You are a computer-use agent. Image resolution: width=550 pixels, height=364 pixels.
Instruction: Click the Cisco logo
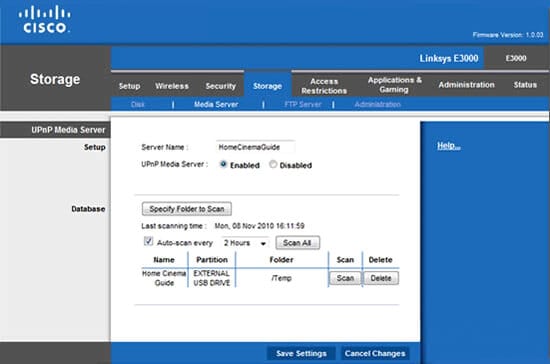(x=45, y=20)
